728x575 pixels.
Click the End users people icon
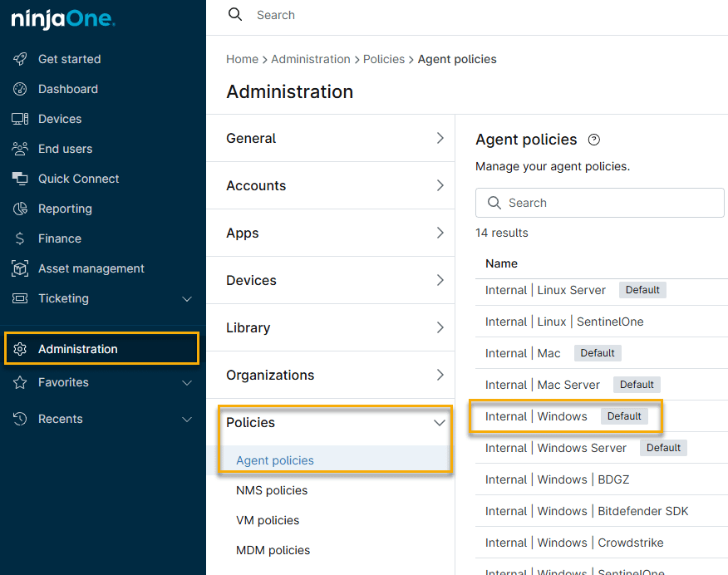(x=21, y=149)
